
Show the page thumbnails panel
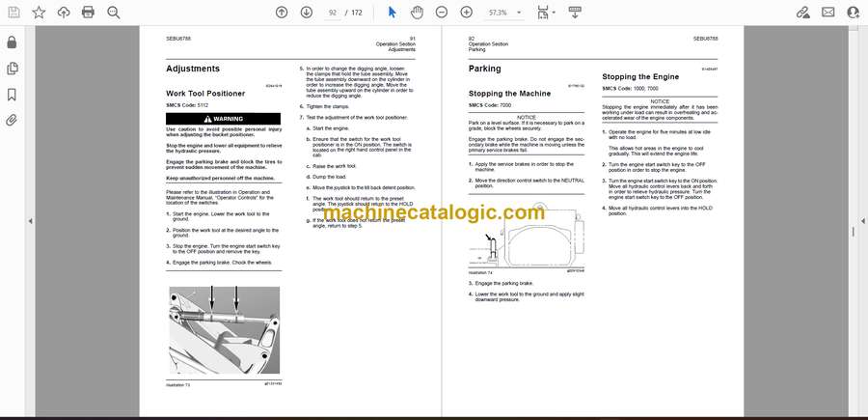(x=12, y=69)
